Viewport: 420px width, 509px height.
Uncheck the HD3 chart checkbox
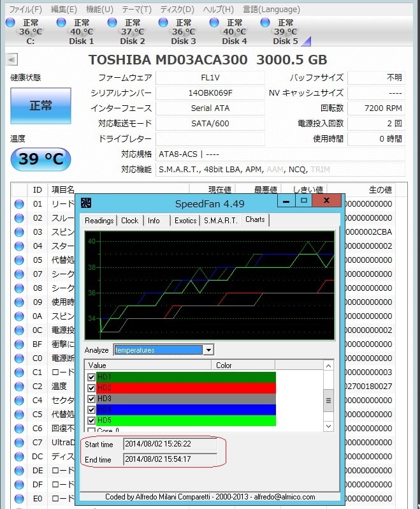tap(91, 399)
